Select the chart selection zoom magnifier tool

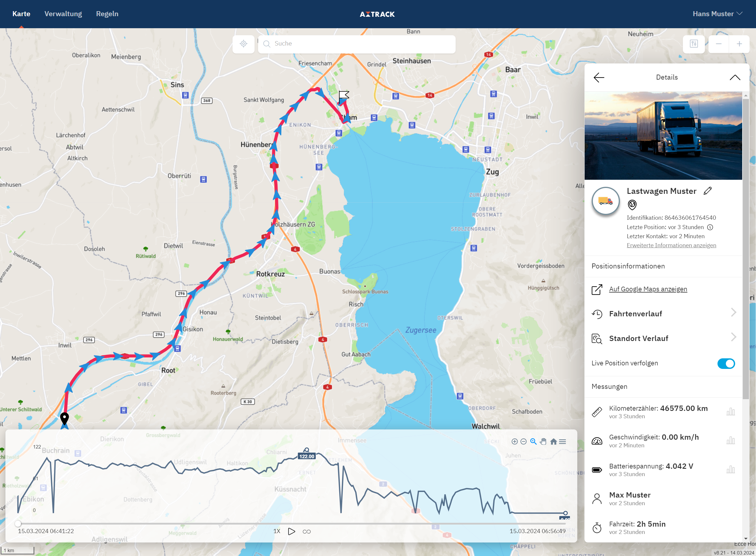tap(533, 441)
